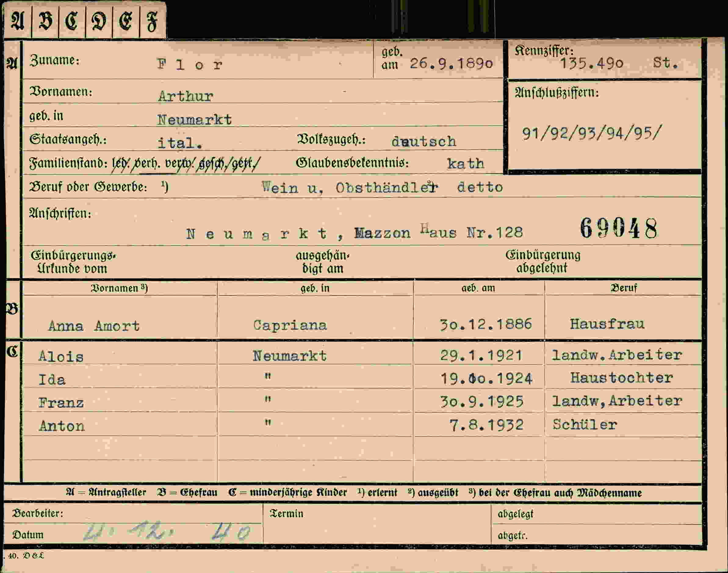728x573 pixels.
Task: Click the wife's name 'Anna Amort'
Action: [94, 326]
